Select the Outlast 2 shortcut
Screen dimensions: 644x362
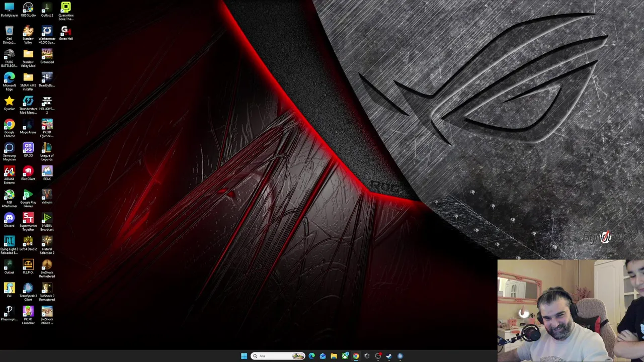tap(47, 10)
